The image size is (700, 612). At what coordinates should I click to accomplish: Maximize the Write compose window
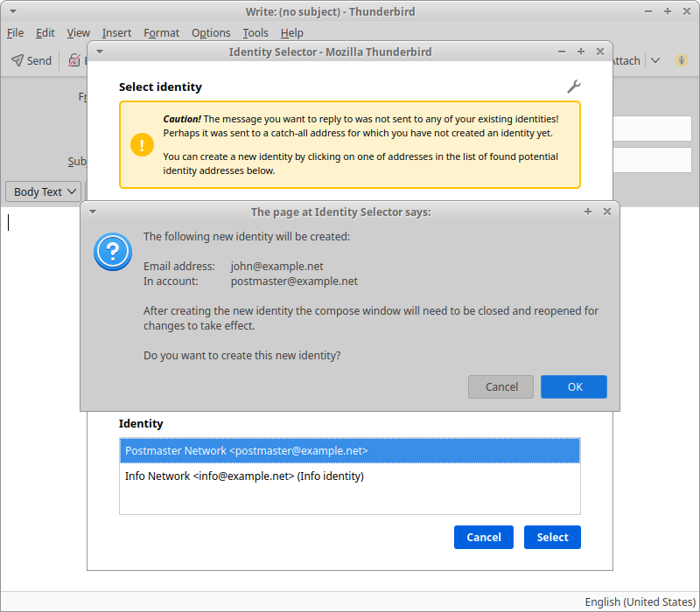point(668,11)
